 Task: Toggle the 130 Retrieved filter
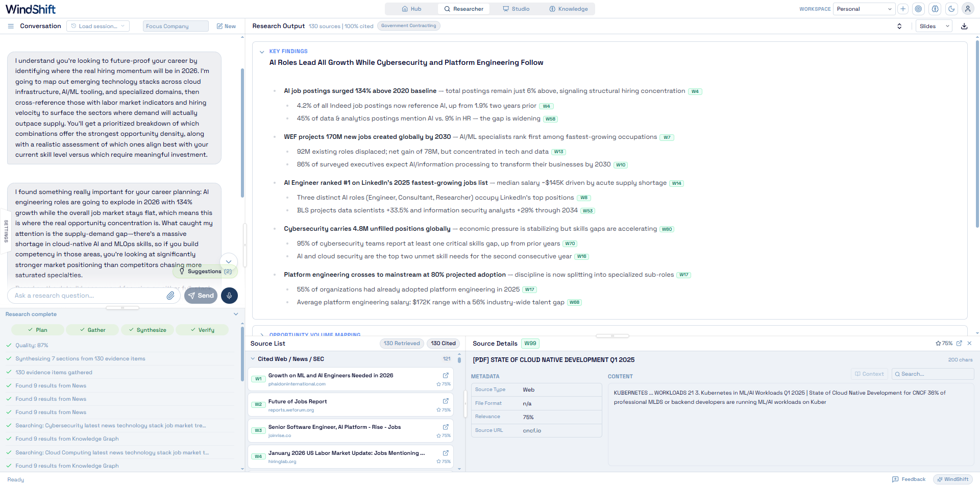402,344
